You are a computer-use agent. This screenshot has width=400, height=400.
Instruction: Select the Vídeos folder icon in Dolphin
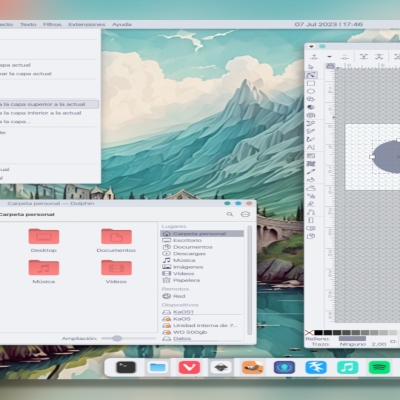(116, 267)
